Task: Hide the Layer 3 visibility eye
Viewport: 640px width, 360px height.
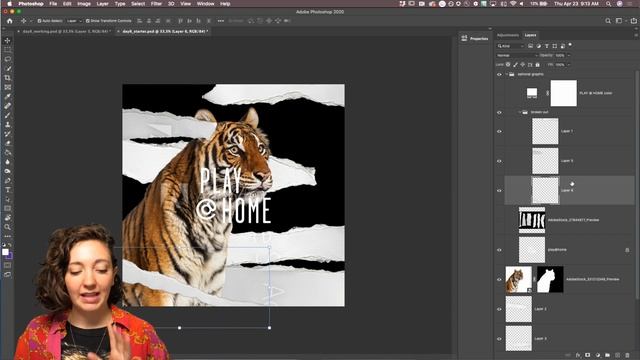Action: [499, 339]
